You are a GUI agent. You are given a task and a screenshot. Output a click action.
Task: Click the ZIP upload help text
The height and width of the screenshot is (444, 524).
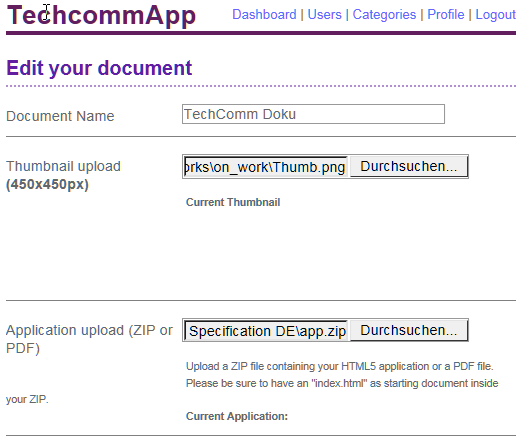point(252,383)
